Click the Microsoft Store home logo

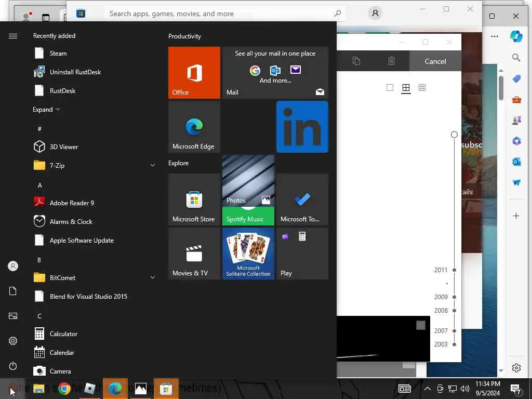(x=81, y=14)
